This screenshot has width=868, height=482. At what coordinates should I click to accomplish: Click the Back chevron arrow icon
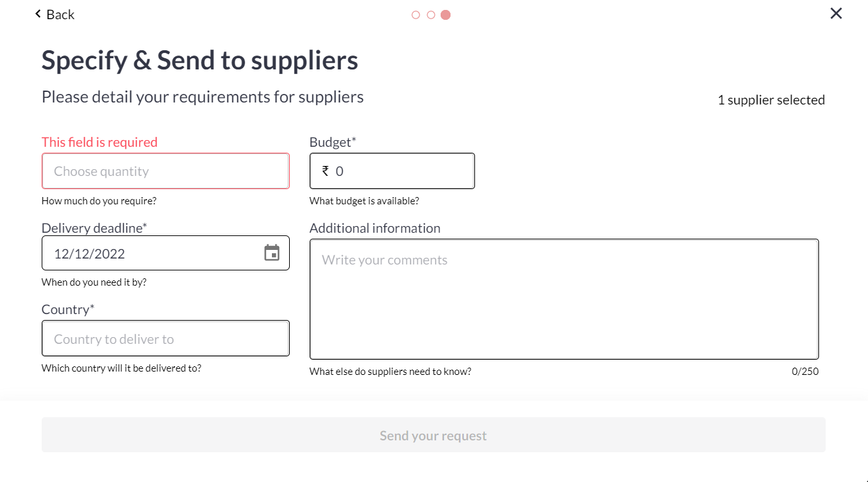tap(38, 14)
